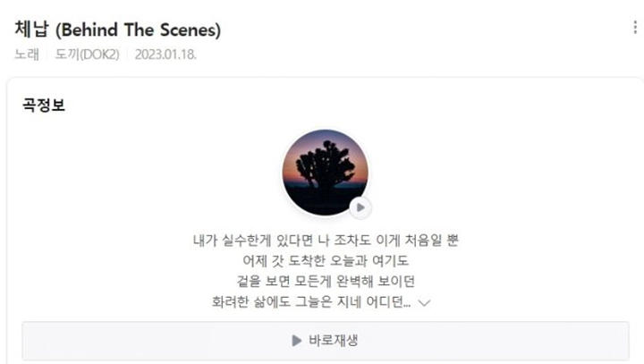
Task: Click the song title 체납 (Behind The Scenes)
Action: 118,30
